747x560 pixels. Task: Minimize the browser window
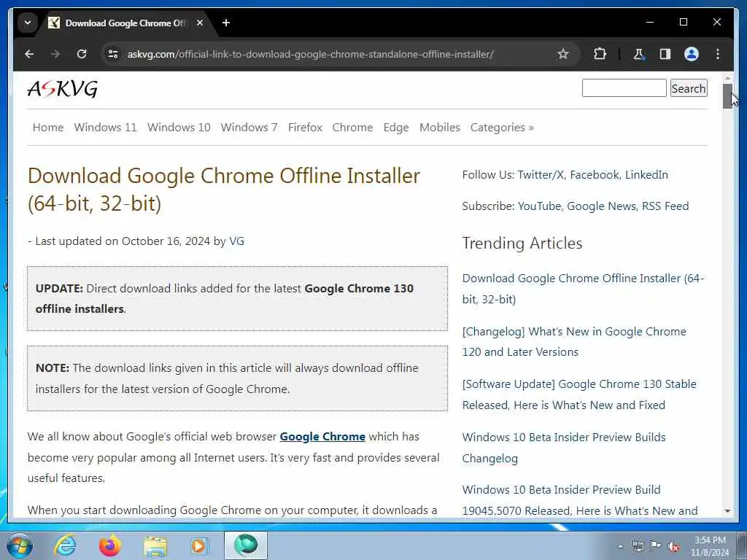point(650,22)
